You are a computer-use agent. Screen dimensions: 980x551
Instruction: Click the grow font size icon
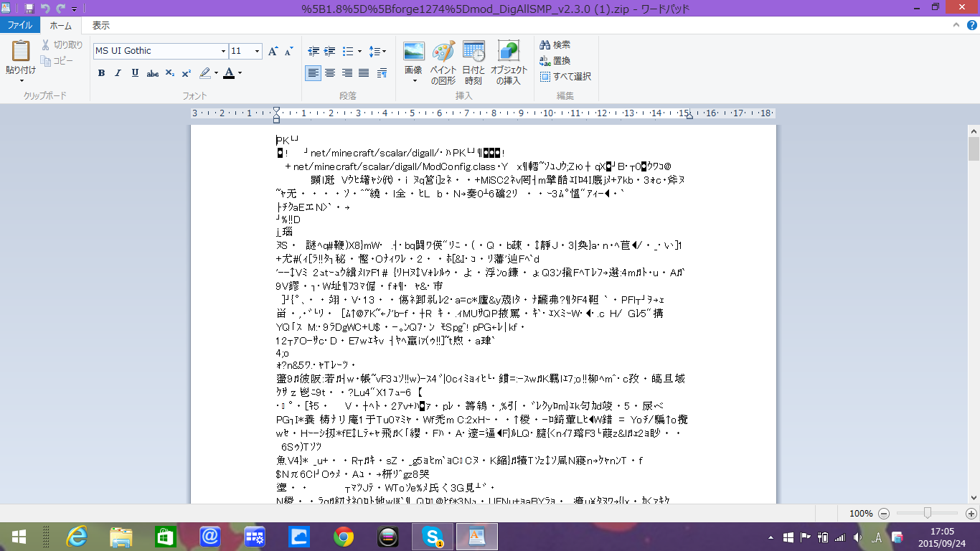pyautogui.click(x=273, y=52)
